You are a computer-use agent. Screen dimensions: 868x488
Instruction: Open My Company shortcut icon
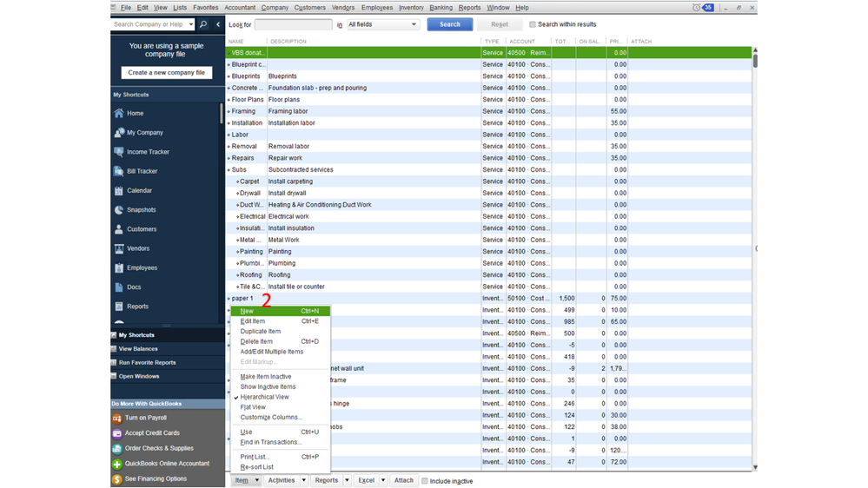coord(118,132)
